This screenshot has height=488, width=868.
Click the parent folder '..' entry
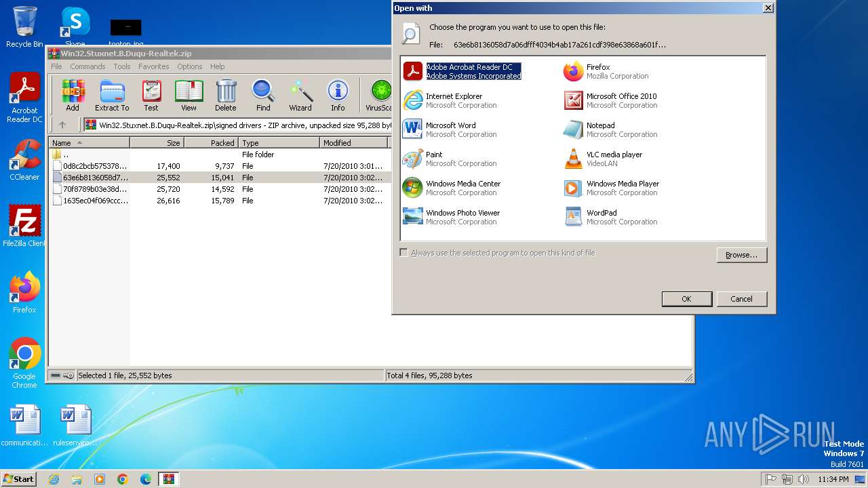(219, 155)
